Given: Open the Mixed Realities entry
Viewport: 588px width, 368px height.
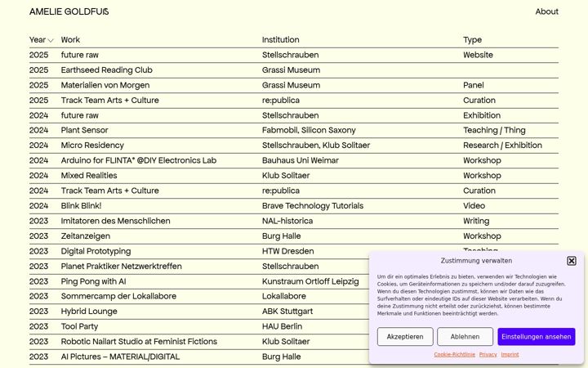Looking at the screenshot, I should 89,175.
